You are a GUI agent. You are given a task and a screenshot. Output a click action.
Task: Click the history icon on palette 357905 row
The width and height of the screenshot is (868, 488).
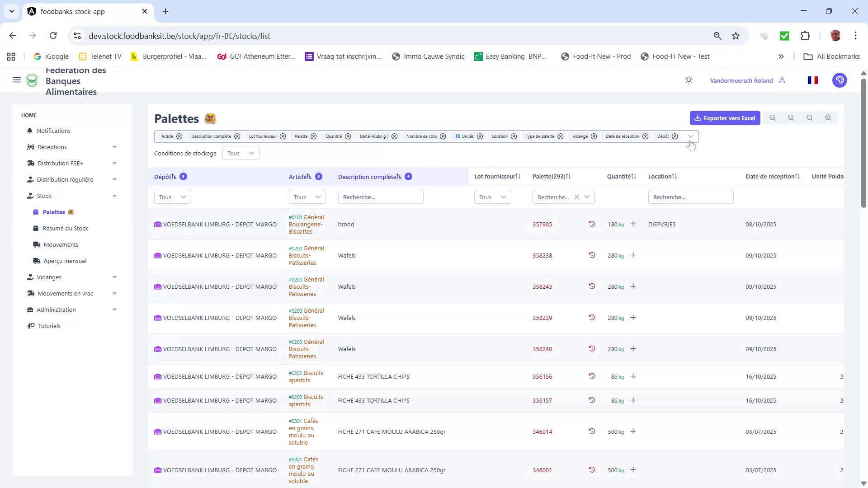(x=592, y=224)
